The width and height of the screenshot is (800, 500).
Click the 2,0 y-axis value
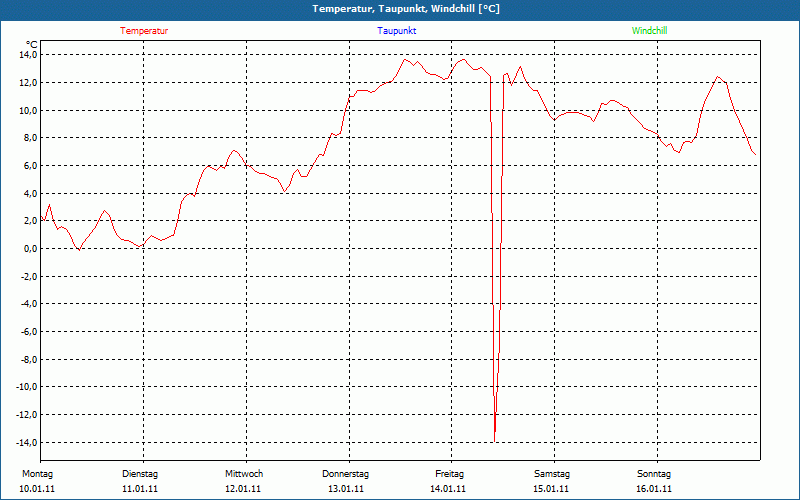pyautogui.click(x=30, y=221)
